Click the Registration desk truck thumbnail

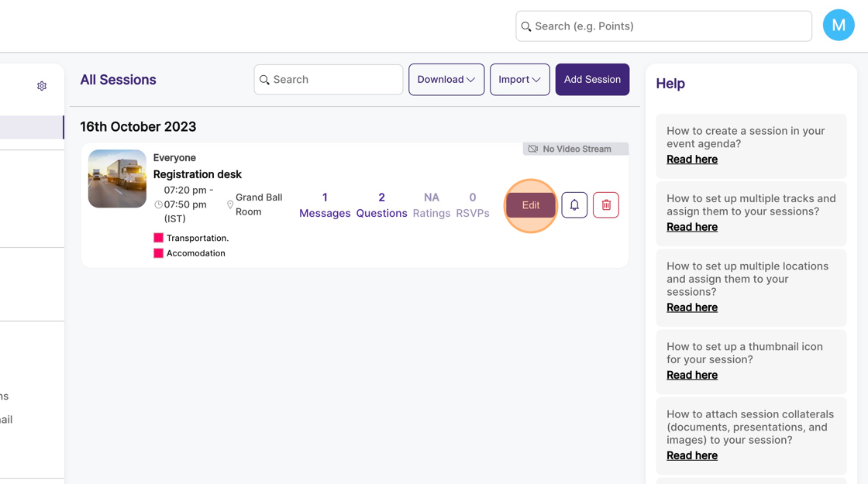tap(117, 179)
